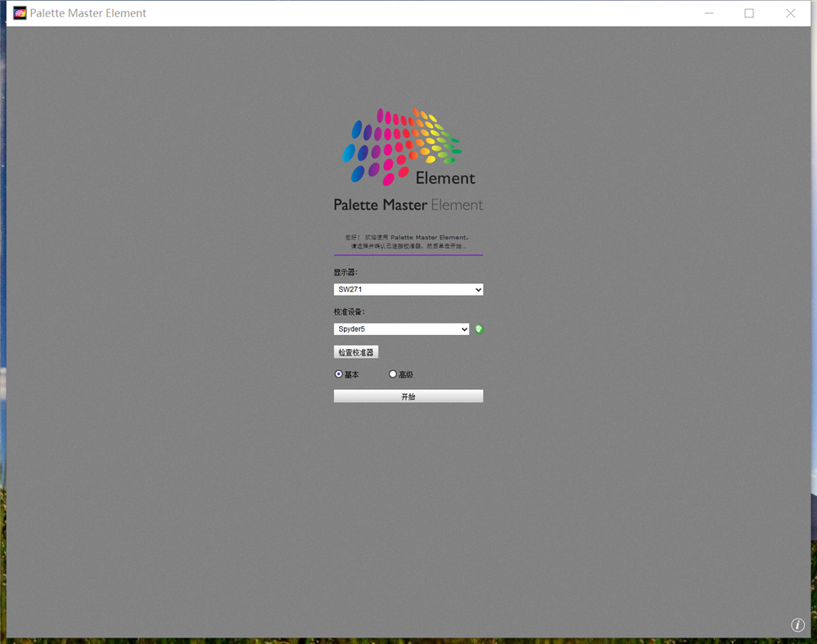817x644 pixels.
Task: Click the 开始 start button
Action: (408, 396)
